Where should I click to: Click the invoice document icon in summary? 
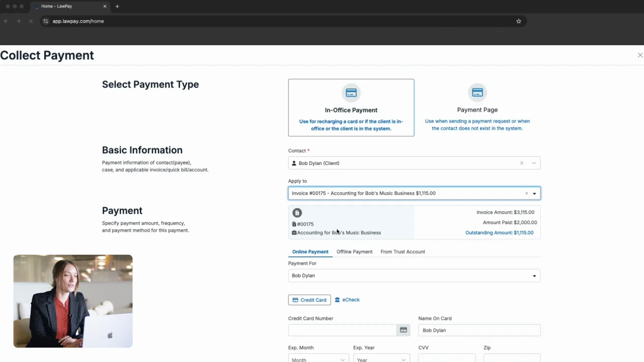click(297, 213)
